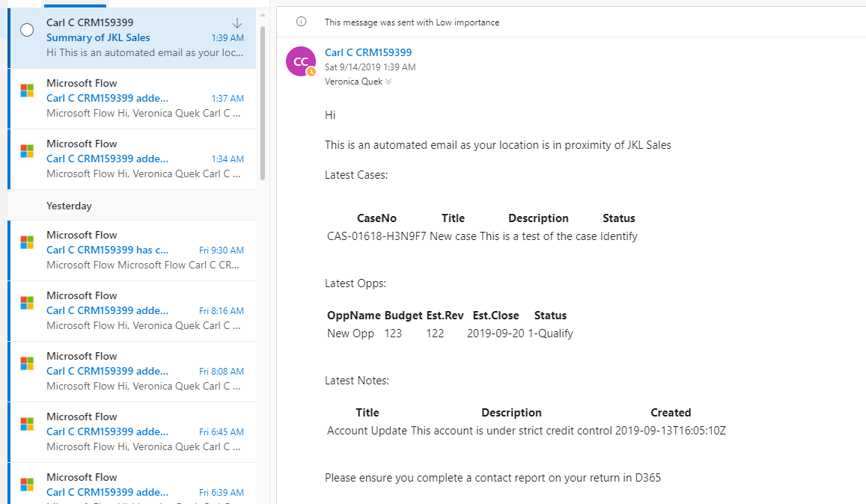This screenshot has width=866, height=504.
Task: Tick the selection circle on Summary of JKL Sales email
Action: 27,30
